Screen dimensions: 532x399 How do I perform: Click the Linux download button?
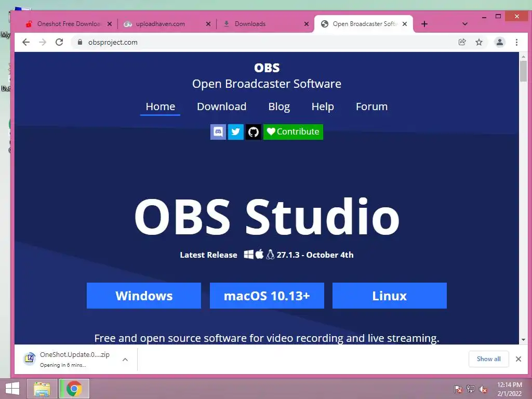[x=390, y=296]
